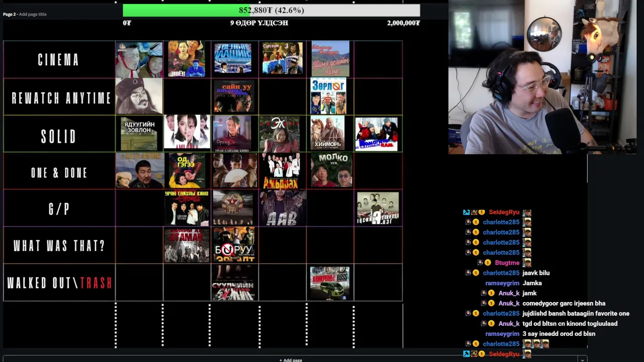Click the 'G/P' tier label
The width and height of the screenshot is (644, 362).
coord(59,210)
